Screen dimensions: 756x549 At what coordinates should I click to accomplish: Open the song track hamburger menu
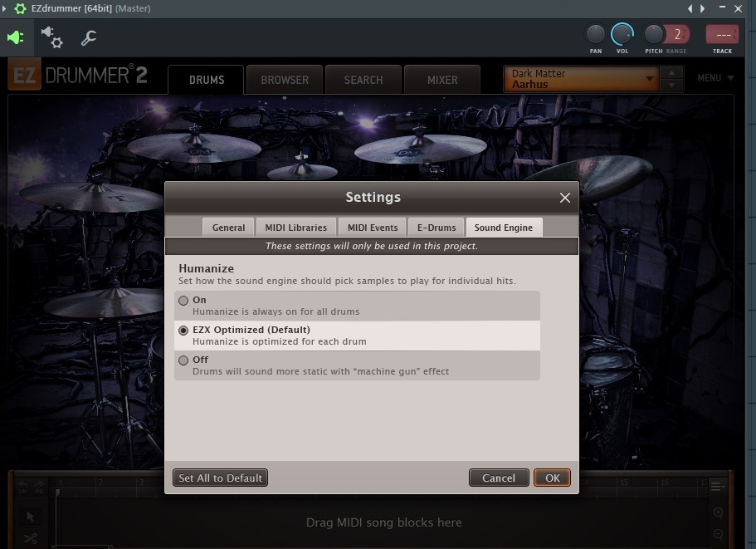coord(717,486)
